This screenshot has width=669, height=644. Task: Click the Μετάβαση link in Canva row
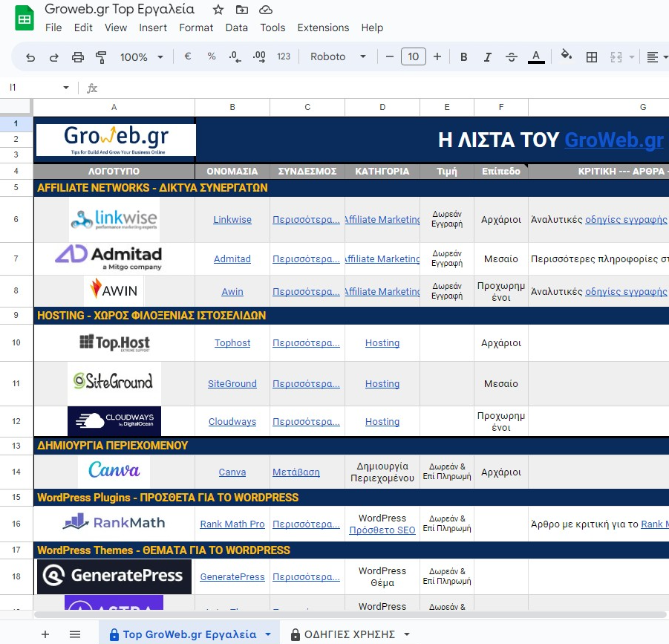tap(296, 472)
